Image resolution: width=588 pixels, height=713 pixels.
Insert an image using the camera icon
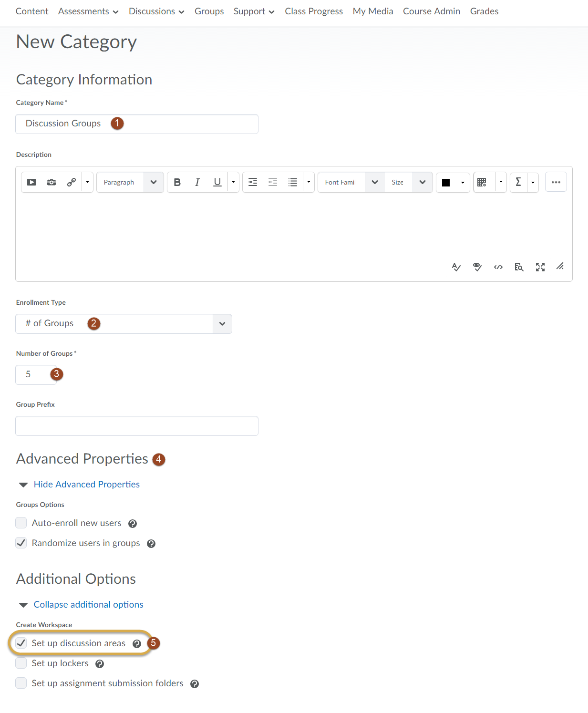tap(51, 182)
